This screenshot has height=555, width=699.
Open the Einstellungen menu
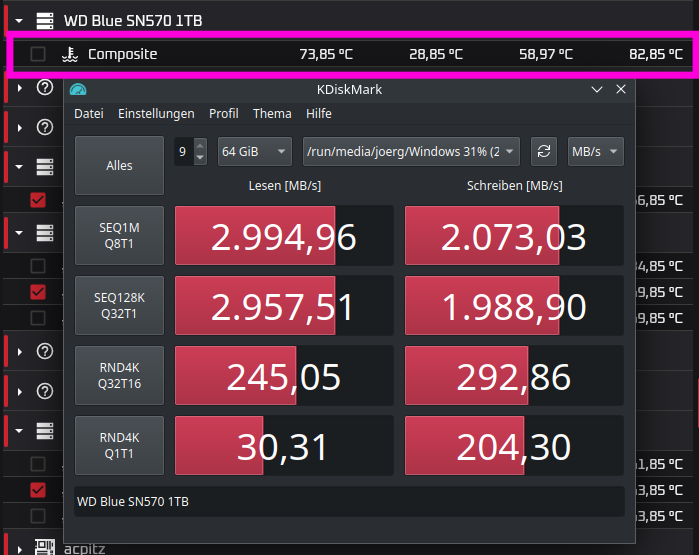point(156,114)
